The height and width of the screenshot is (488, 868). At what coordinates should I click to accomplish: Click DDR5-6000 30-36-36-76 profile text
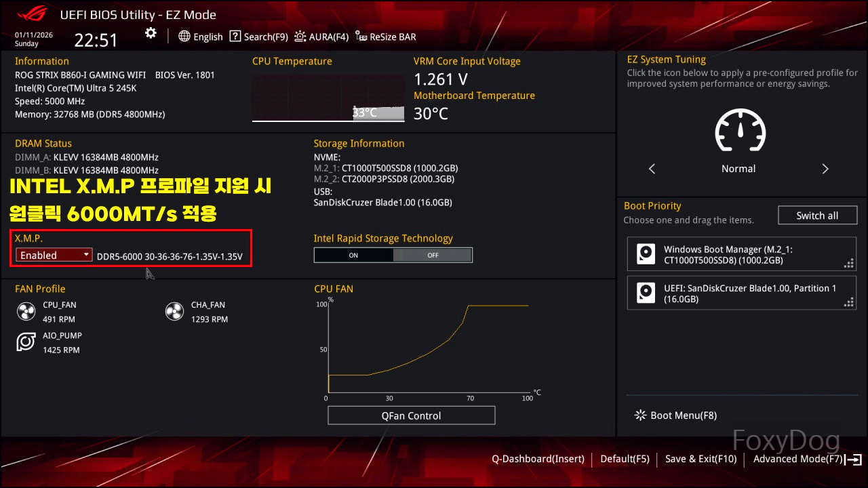(170, 256)
